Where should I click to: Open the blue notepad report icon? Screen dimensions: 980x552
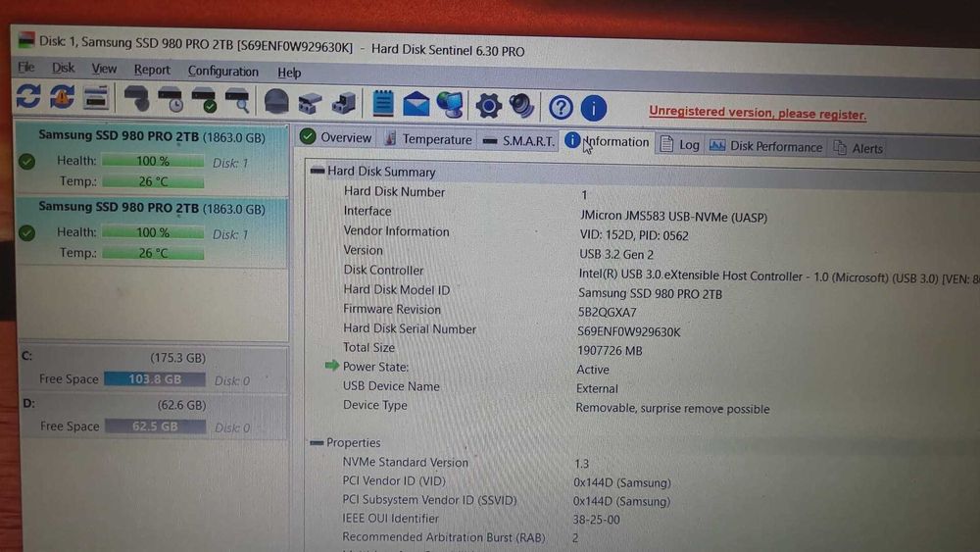(382, 103)
